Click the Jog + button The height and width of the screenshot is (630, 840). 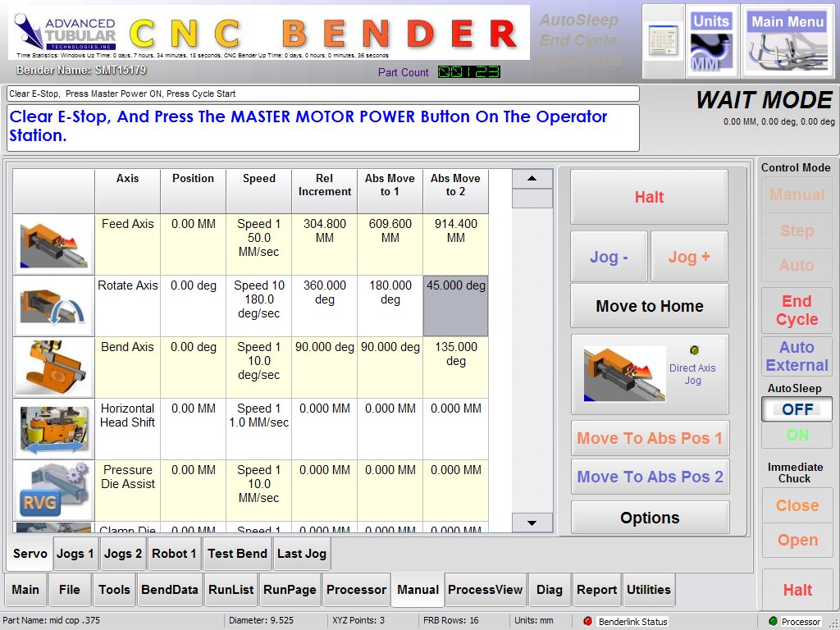(x=688, y=257)
